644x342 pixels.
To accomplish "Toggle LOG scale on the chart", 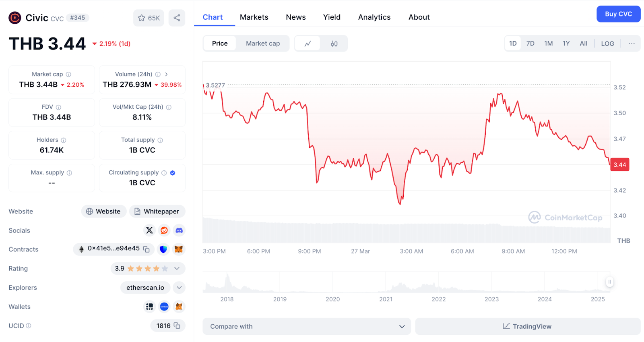I will 607,44.
